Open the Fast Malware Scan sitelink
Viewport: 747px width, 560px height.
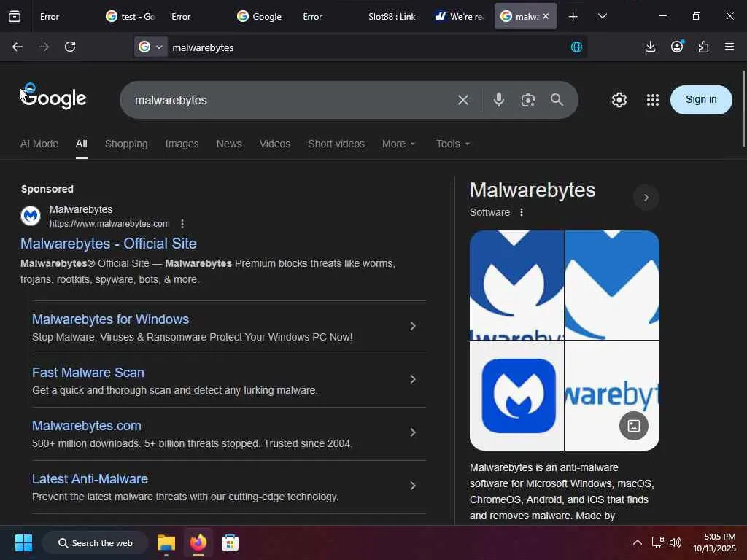88,373
